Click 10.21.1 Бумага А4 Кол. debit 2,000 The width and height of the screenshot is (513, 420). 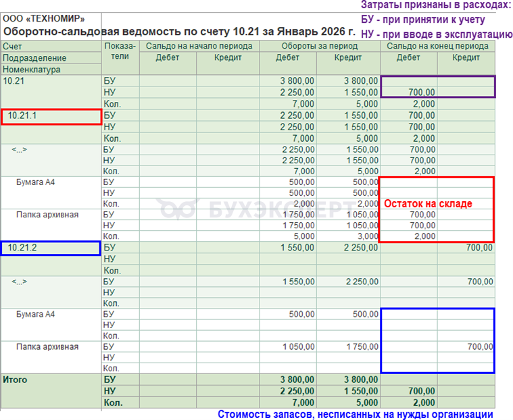tap(304, 204)
